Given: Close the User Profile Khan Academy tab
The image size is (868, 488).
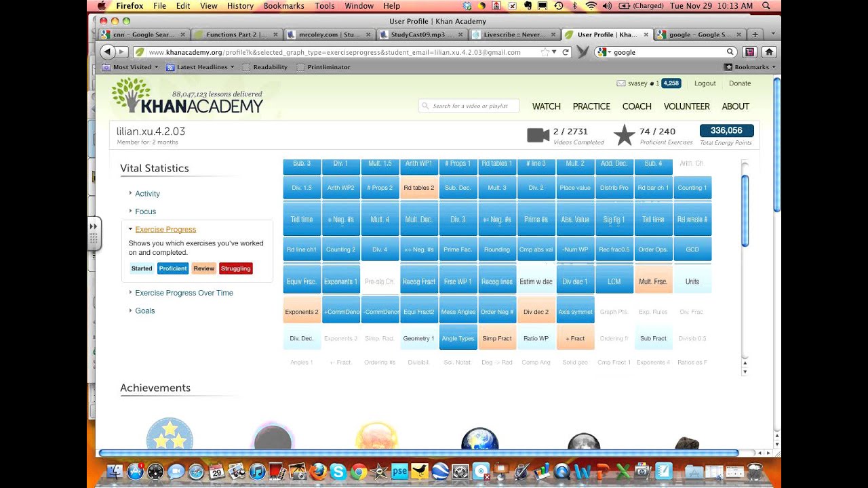Looking at the screenshot, I should (x=645, y=34).
